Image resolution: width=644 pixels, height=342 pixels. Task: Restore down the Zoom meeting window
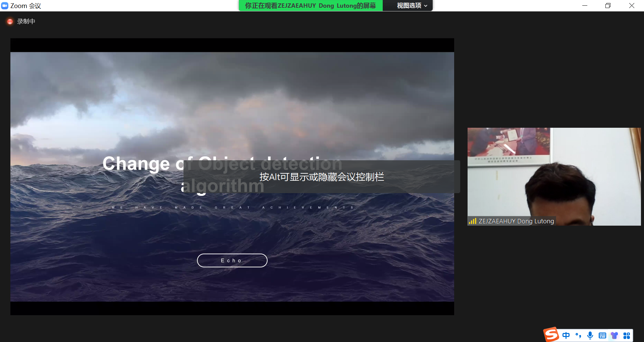(608, 6)
